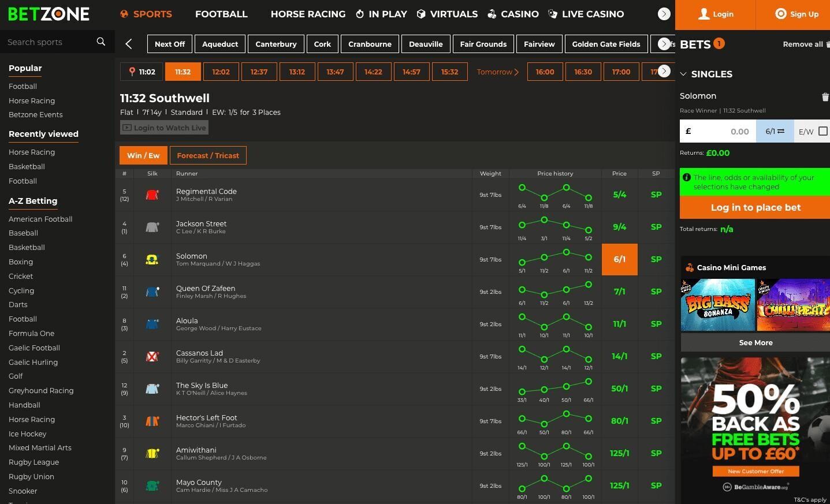The image size is (830, 504).
Task: Remove Solomon bet with trash icon
Action: [x=825, y=97]
